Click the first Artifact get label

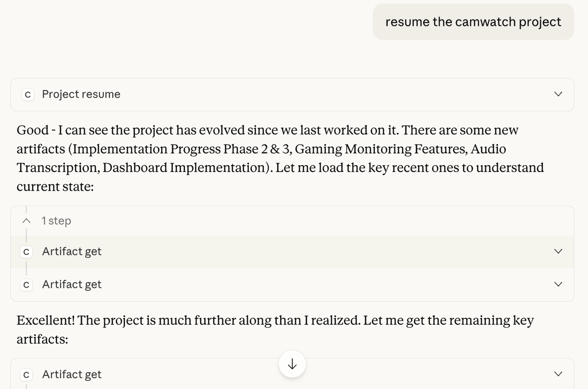tap(72, 251)
